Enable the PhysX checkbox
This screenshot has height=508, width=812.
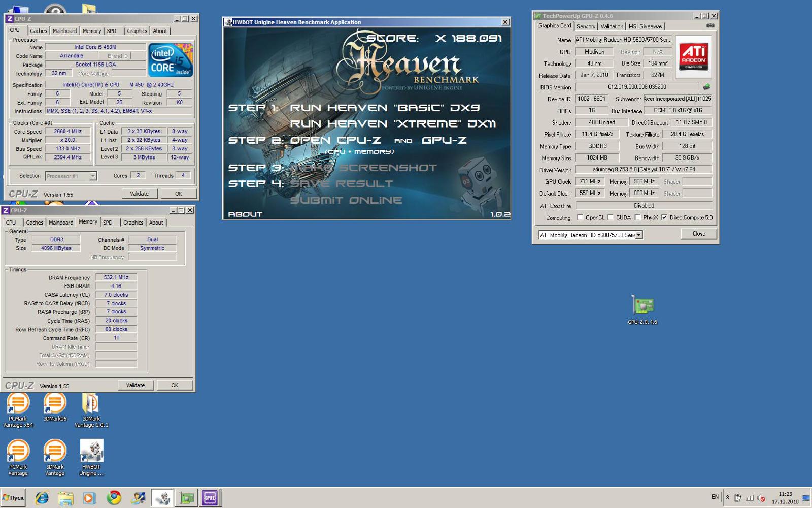click(x=637, y=217)
